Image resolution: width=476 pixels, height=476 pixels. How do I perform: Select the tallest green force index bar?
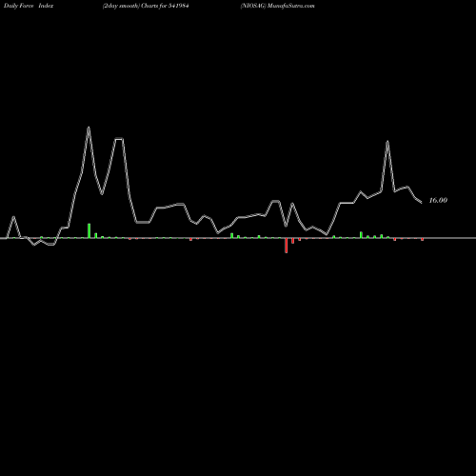click(89, 230)
